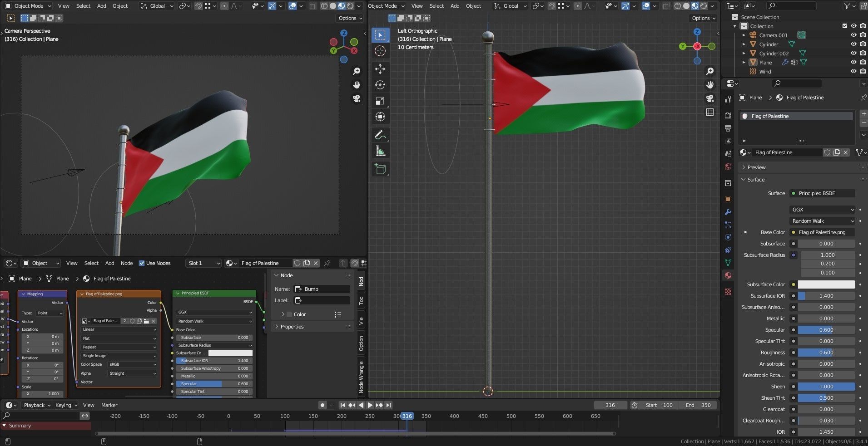The height and width of the screenshot is (446, 868).
Task: Hide Cylinder.002 in the viewport
Action: coord(854,53)
